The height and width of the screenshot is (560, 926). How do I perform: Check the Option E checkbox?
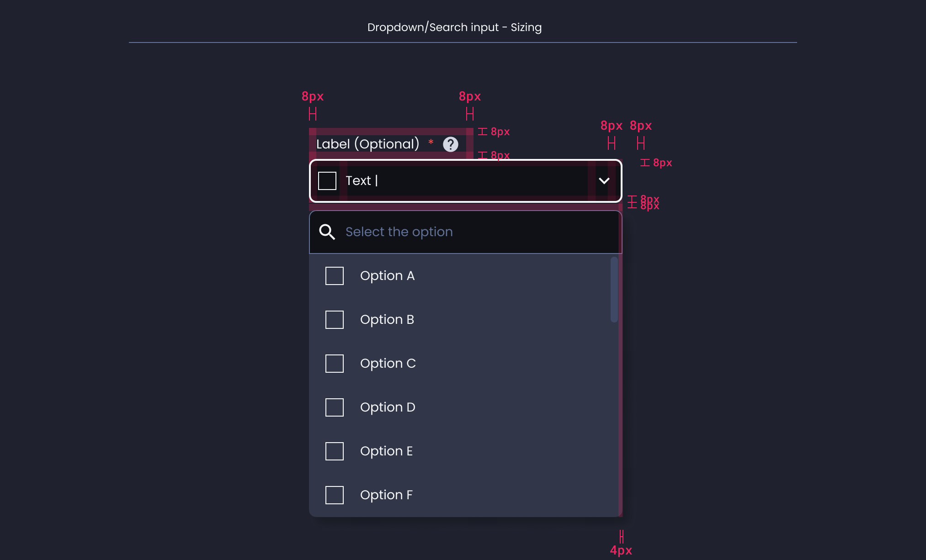(335, 451)
